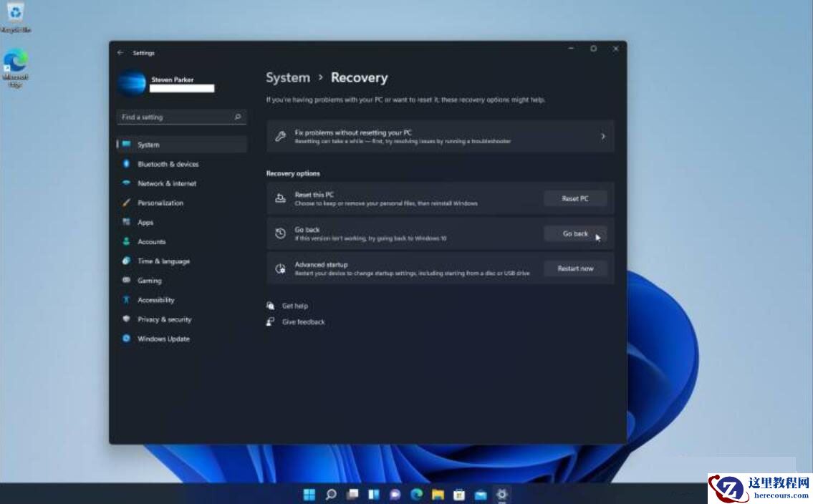The image size is (813, 504).
Task: Click the Privacy & security shield icon
Action: 126,319
